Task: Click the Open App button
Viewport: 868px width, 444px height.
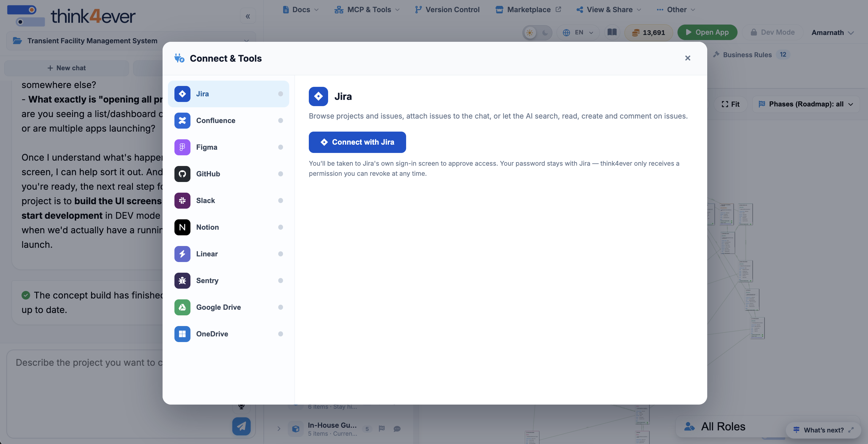Action: (707, 32)
